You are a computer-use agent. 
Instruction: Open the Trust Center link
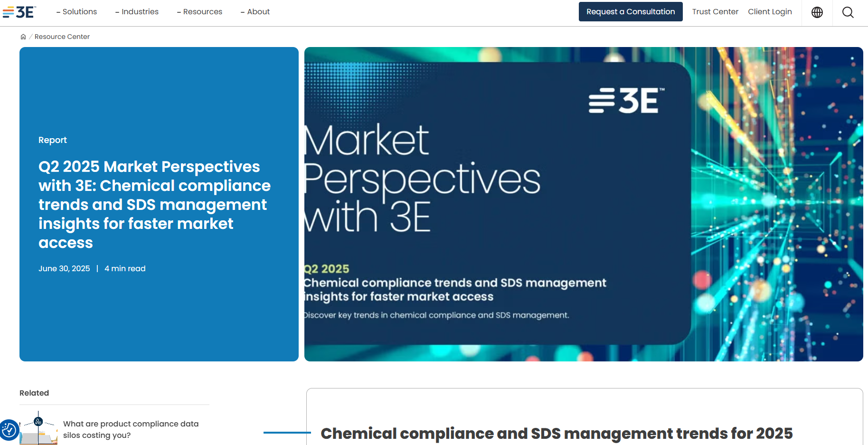click(715, 12)
